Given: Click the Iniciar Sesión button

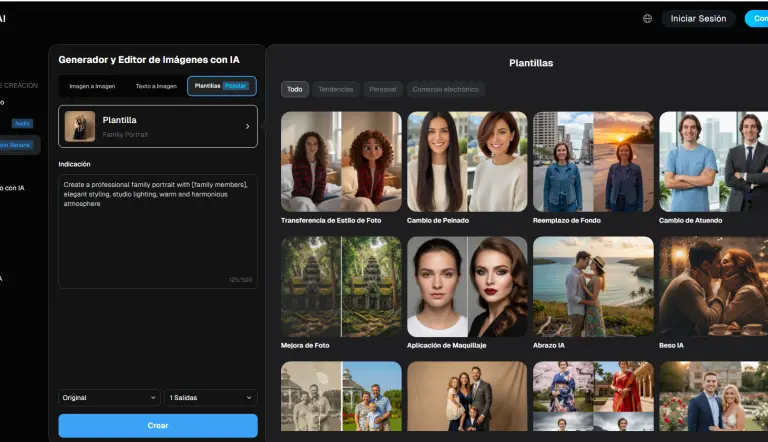Looking at the screenshot, I should 698,18.
